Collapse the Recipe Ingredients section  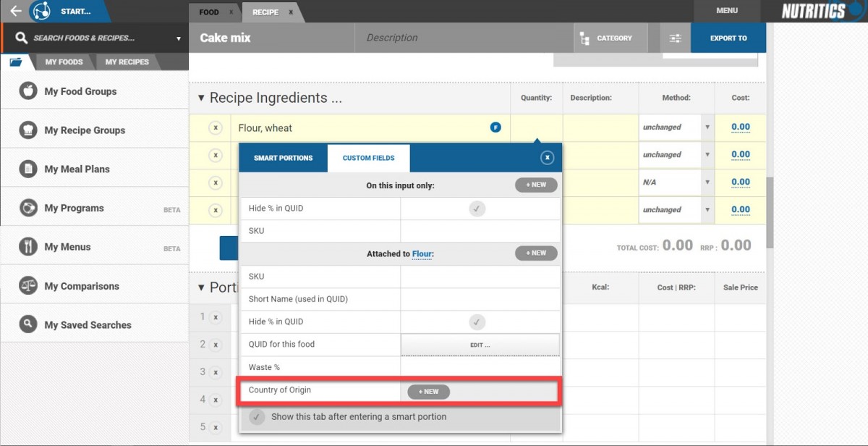[201, 98]
